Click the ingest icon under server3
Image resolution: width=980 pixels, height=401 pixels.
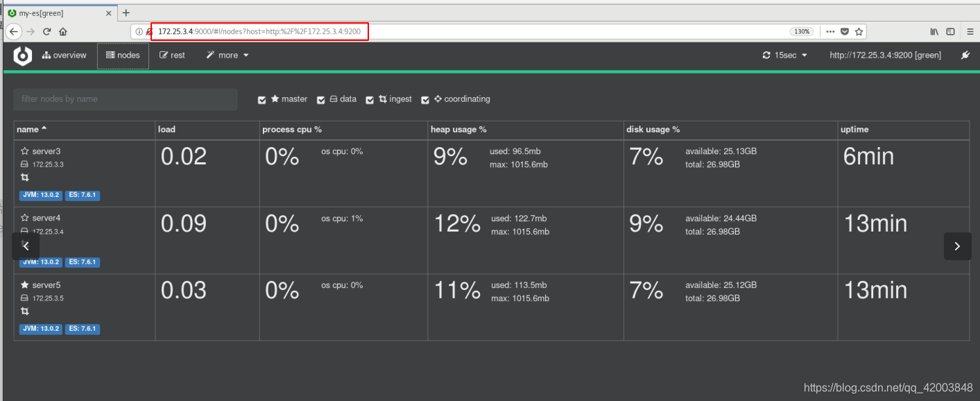coord(25,178)
